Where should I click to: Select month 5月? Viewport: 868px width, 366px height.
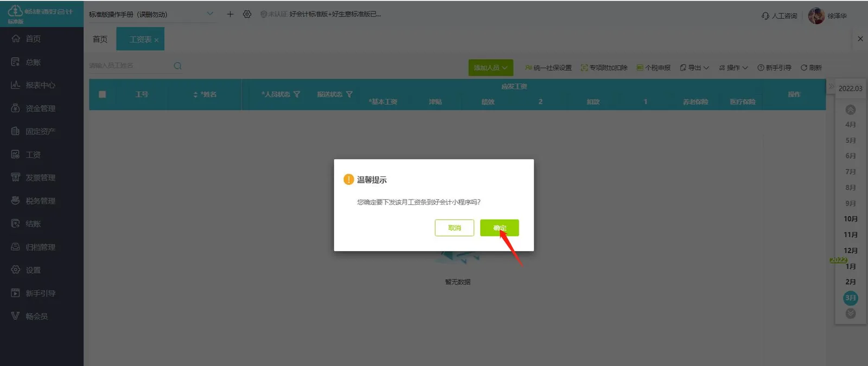[x=851, y=140]
